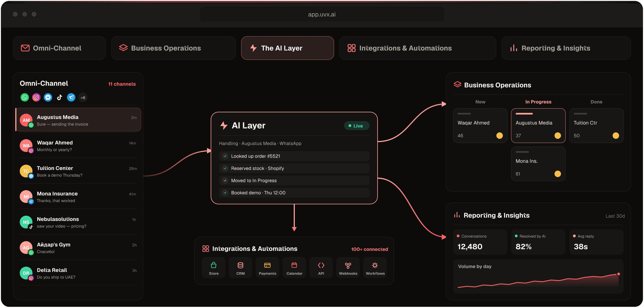This screenshot has width=644, height=308.
Task: Click the Booked demo · Thu 12:00 step
Action: tap(294, 193)
